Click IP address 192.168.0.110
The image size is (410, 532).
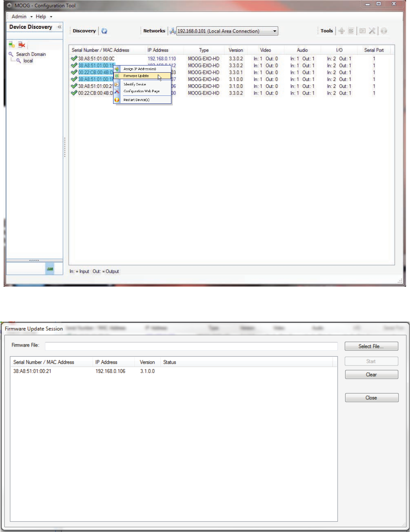coord(162,59)
